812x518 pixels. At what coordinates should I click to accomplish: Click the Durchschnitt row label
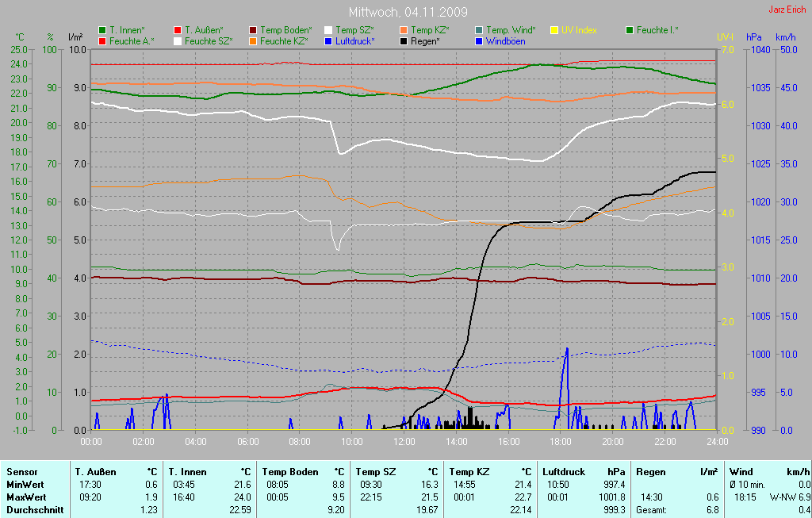[x=35, y=510]
